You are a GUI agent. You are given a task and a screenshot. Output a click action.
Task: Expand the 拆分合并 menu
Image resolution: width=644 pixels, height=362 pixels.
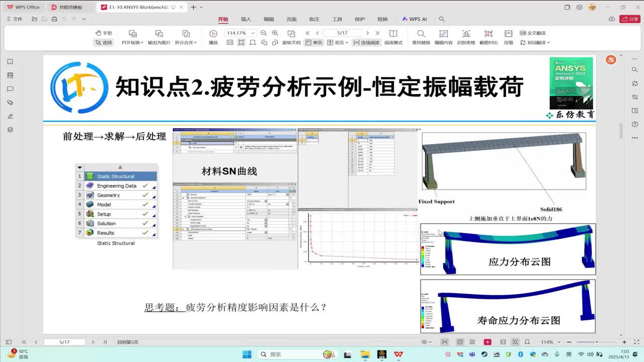click(186, 43)
